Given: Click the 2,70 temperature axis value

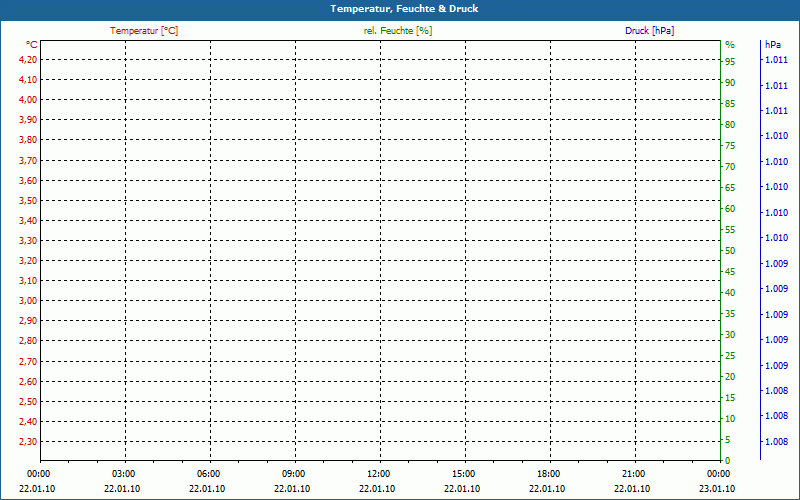Looking at the screenshot, I should [x=28, y=361].
